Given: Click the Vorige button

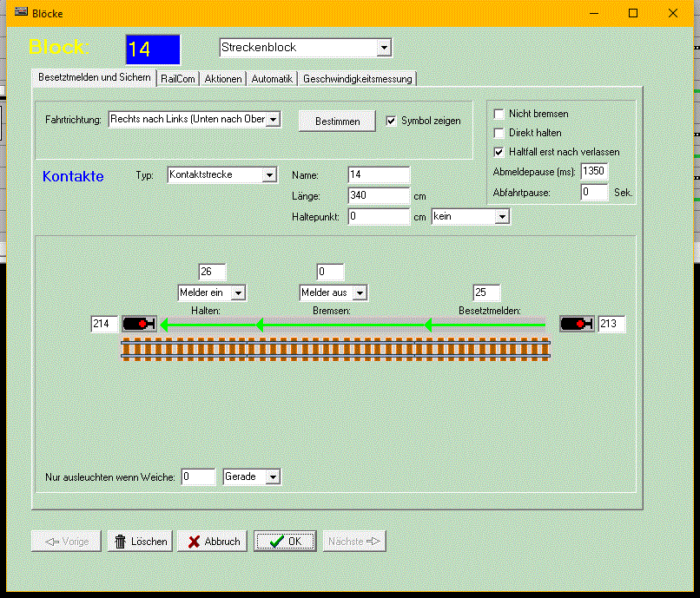Looking at the screenshot, I should [x=67, y=542].
